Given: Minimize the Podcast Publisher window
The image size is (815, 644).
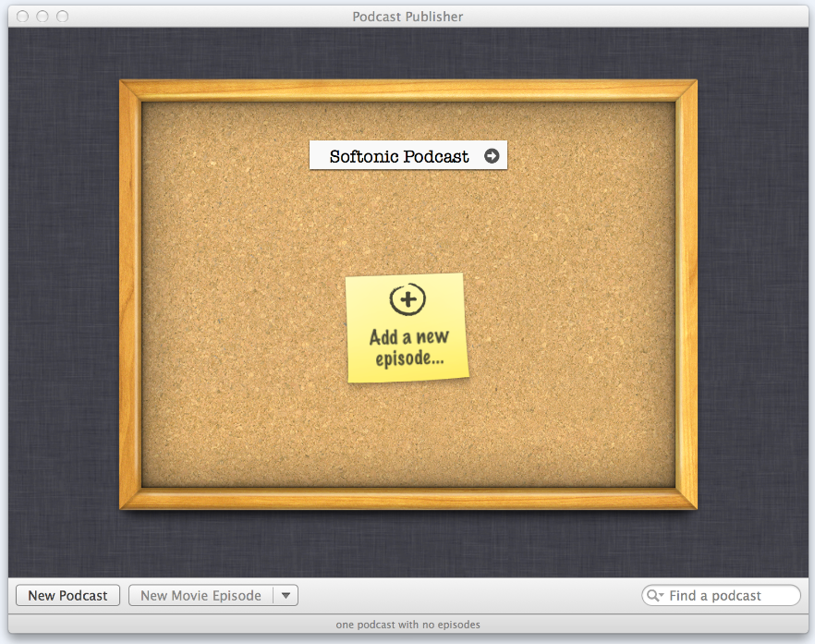Looking at the screenshot, I should pos(43,16).
